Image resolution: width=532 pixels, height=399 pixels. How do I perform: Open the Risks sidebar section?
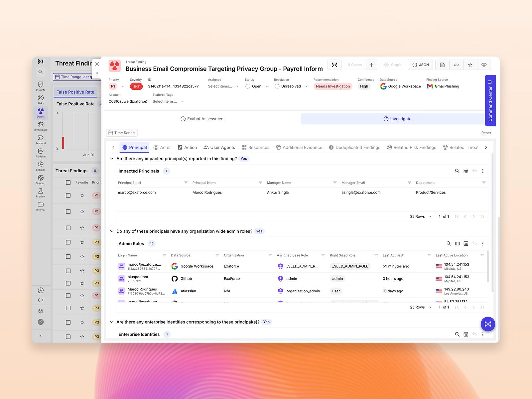41,100
